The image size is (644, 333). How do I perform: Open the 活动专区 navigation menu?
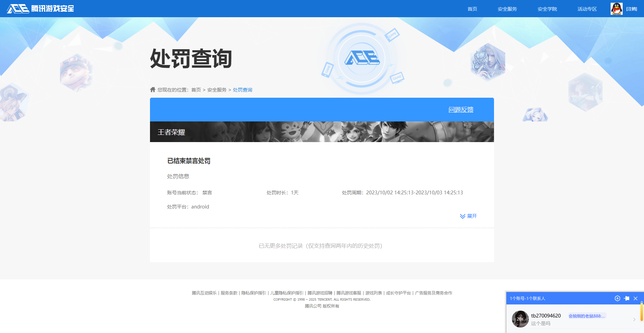point(587,9)
